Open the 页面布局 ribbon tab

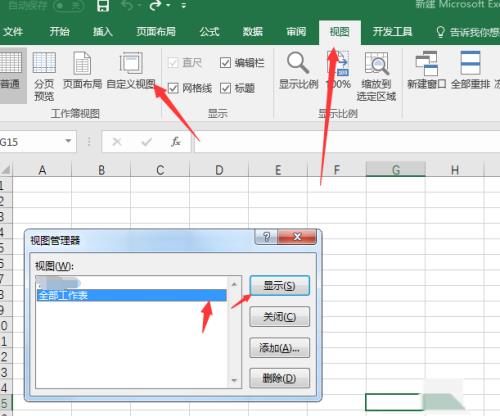(x=156, y=32)
